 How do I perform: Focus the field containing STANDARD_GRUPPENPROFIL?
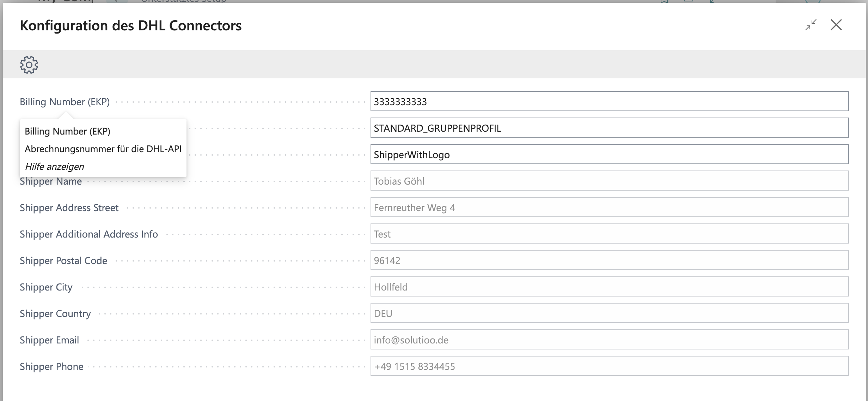tap(609, 128)
